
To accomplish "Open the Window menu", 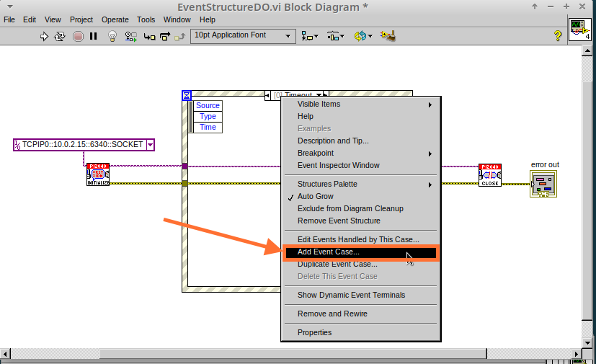I will click(177, 19).
